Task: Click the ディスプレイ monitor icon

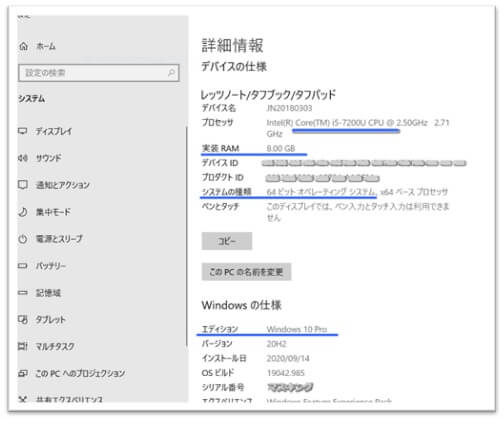Action: pos(23,131)
